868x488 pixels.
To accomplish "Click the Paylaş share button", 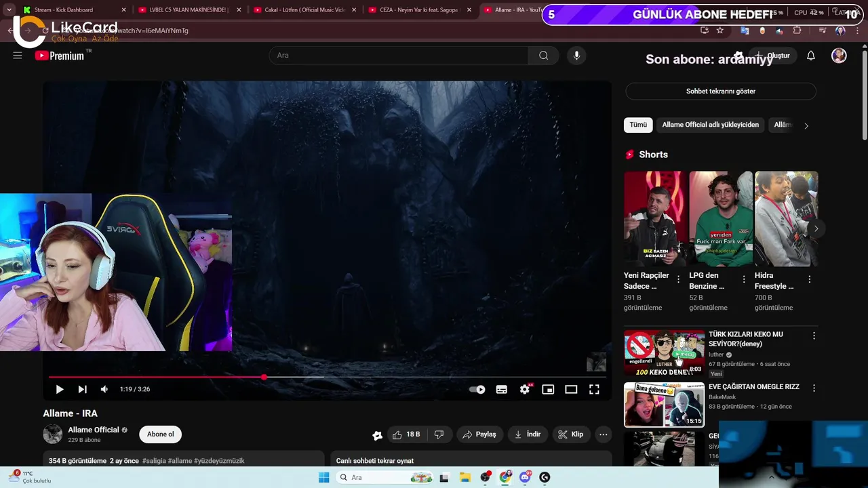I will [x=479, y=434].
